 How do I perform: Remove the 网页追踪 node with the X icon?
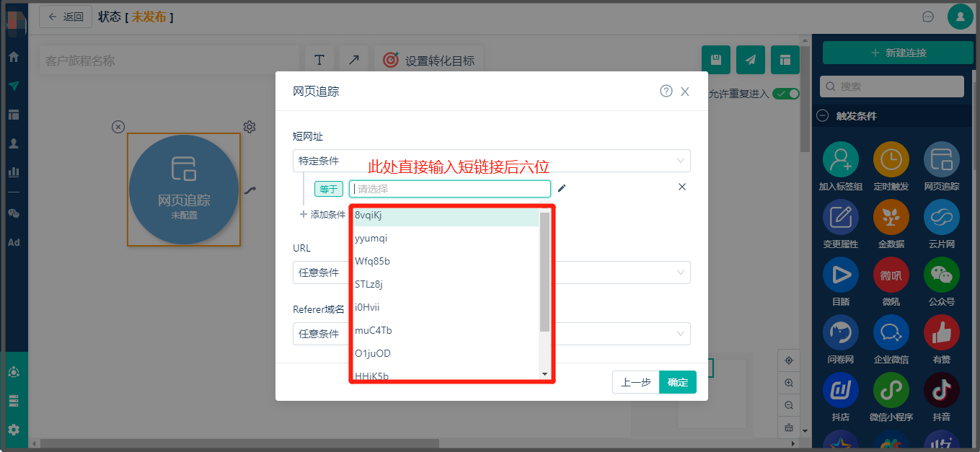(118, 127)
